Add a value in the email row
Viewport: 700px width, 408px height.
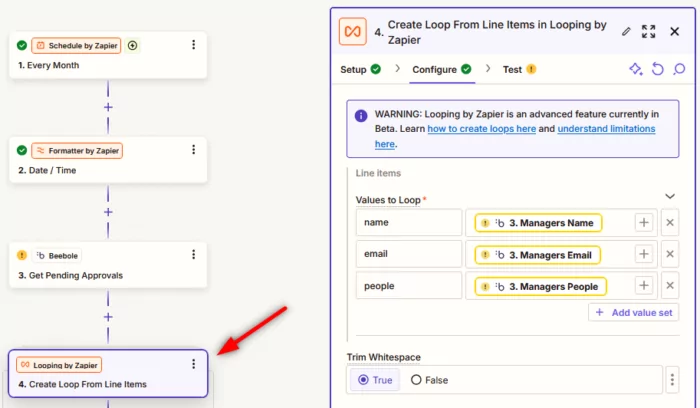(x=643, y=254)
